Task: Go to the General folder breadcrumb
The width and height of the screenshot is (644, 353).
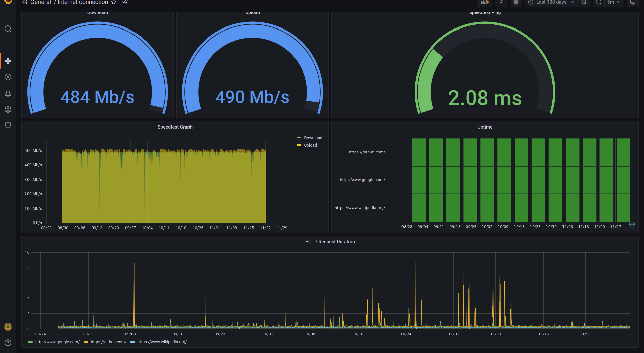Action: click(x=41, y=2)
